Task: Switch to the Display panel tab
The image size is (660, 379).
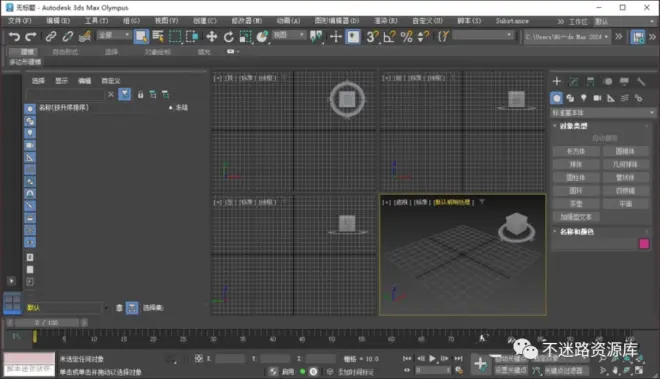Action: (x=624, y=81)
